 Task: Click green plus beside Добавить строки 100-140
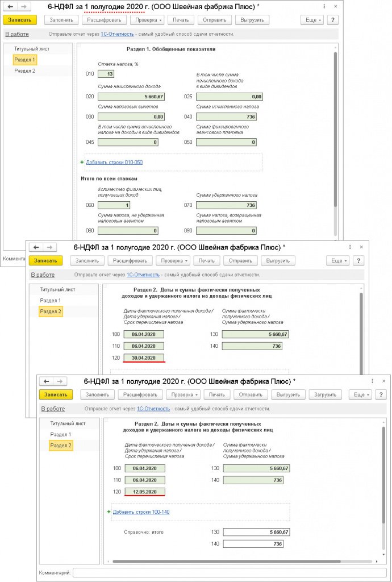[109, 512]
